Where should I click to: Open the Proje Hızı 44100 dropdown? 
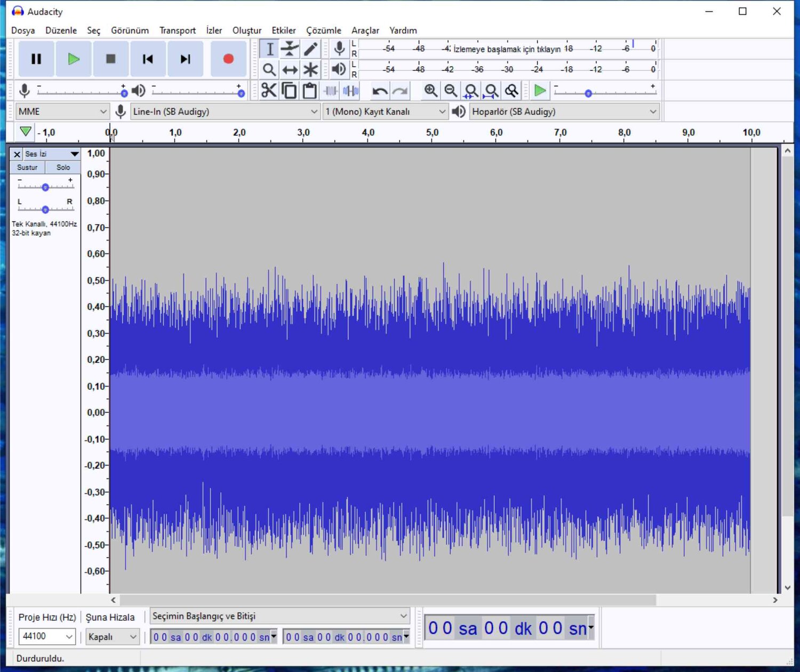point(46,636)
